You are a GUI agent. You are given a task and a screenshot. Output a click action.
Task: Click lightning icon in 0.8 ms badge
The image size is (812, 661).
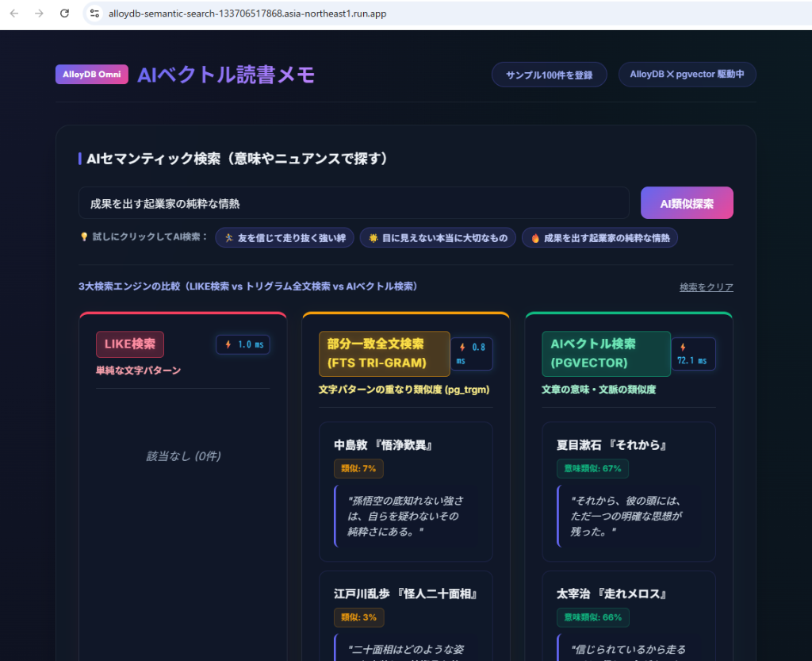click(x=462, y=347)
